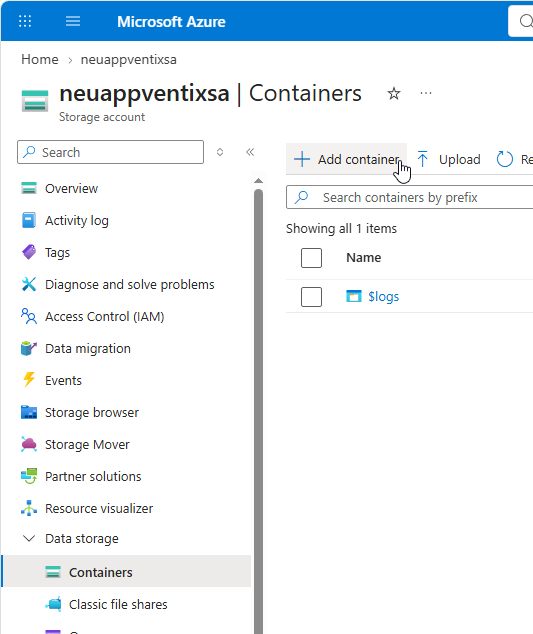
Task: Click the 'Storage account' subtitle text
Action: pyautogui.click(x=102, y=117)
